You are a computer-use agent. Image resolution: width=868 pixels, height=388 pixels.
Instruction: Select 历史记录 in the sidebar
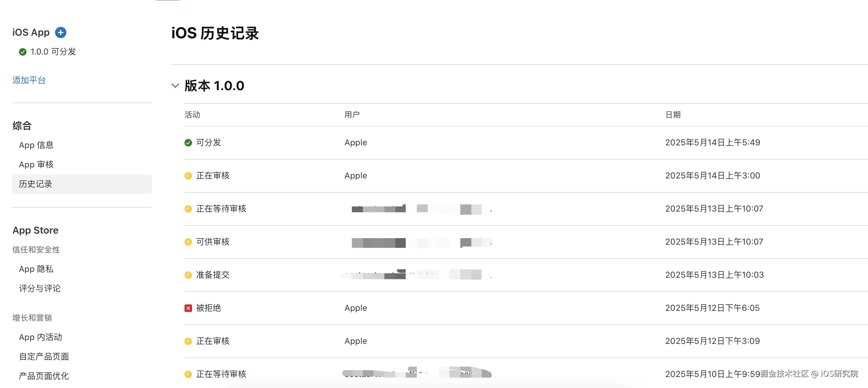point(35,184)
